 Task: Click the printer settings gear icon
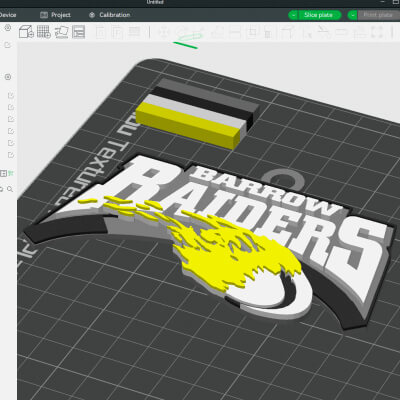coord(8,28)
